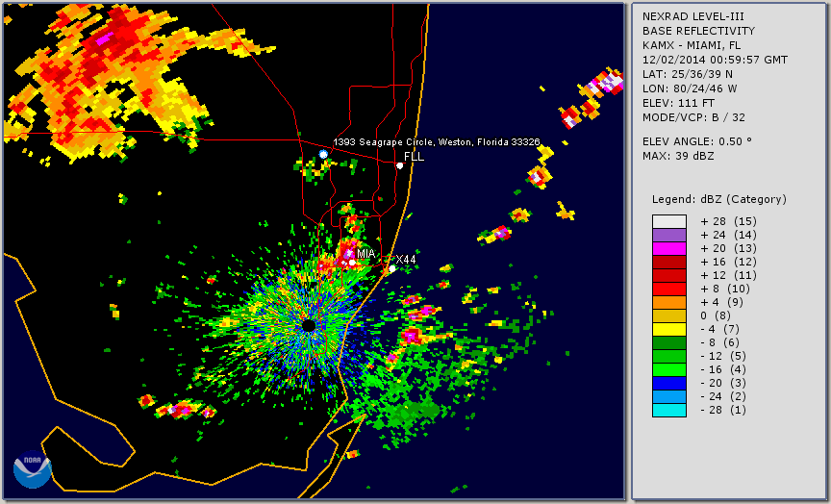The width and height of the screenshot is (831, 504).
Task: Click the -16 (4) bright green swatch
Action: (x=669, y=370)
